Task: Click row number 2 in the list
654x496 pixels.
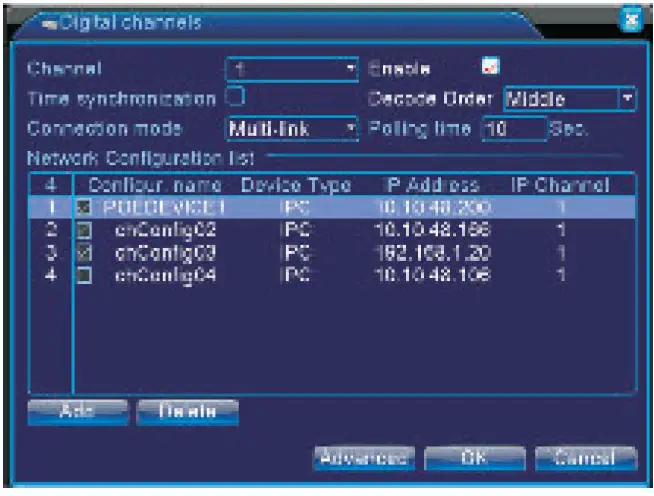Action: point(51,230)
